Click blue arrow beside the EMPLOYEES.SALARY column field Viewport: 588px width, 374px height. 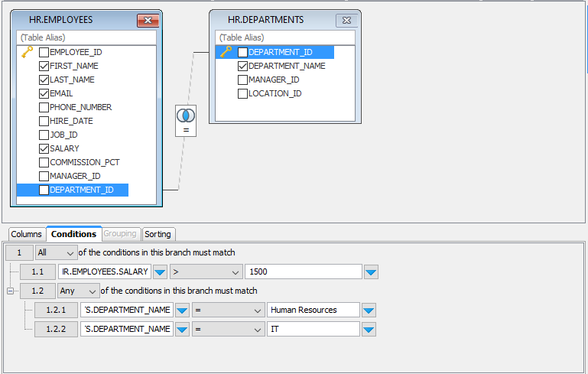pyautogui.click(x=160, y=272)
